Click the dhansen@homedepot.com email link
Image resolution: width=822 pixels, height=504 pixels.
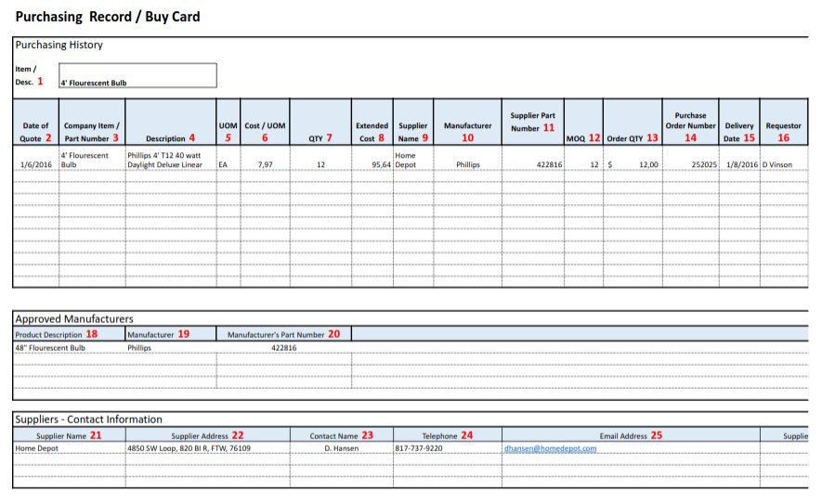[x=550, y=448]
